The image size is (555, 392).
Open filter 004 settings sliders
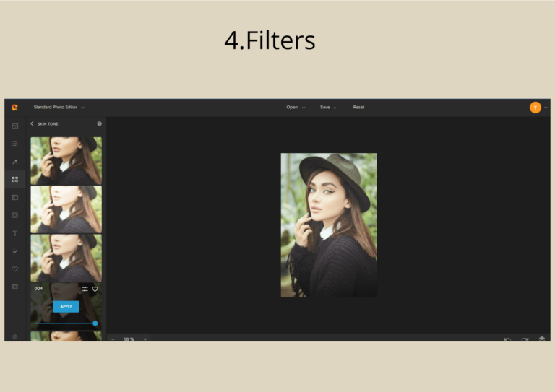[85, 289]
